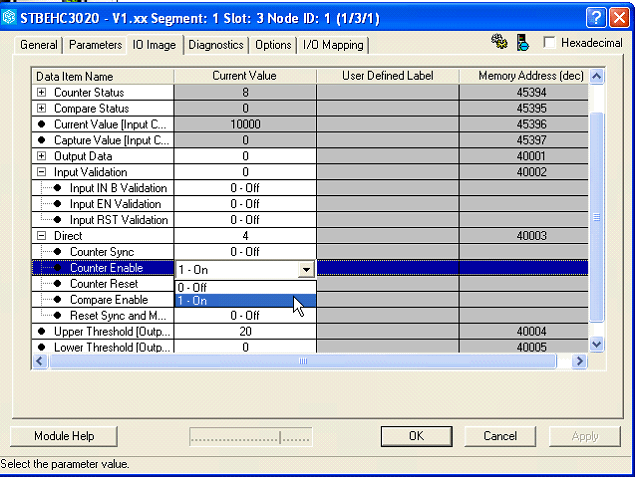Image resolution: width=637 pixels, height=478 pixels.
Task: Collapse the Input Validation group
Action: 41,172
